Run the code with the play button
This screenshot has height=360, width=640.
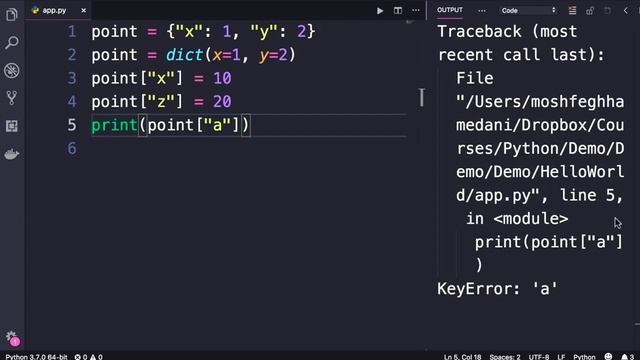(380, 11)
